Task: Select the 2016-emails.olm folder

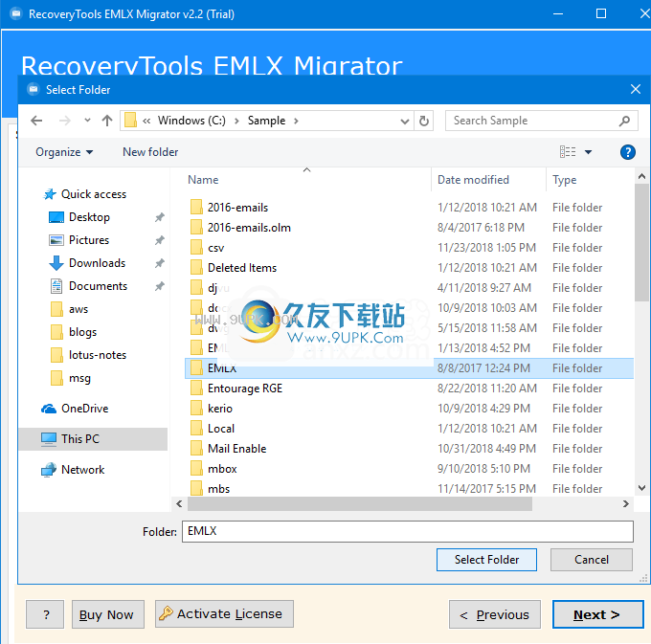Action: pos(249,228)
